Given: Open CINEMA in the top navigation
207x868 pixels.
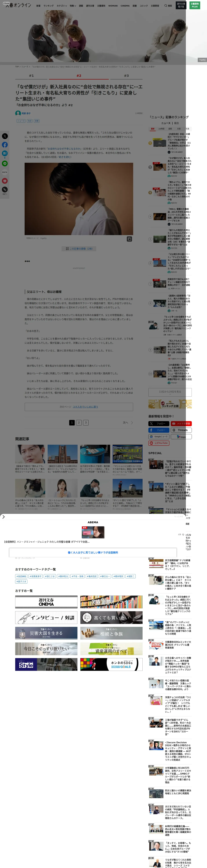Looking at the screenshot, I should (125, 6).
